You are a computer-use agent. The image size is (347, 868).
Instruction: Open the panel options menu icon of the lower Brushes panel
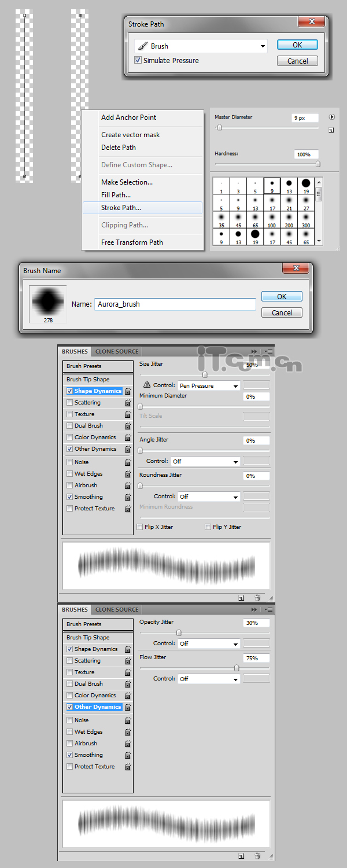coord(268,609)
